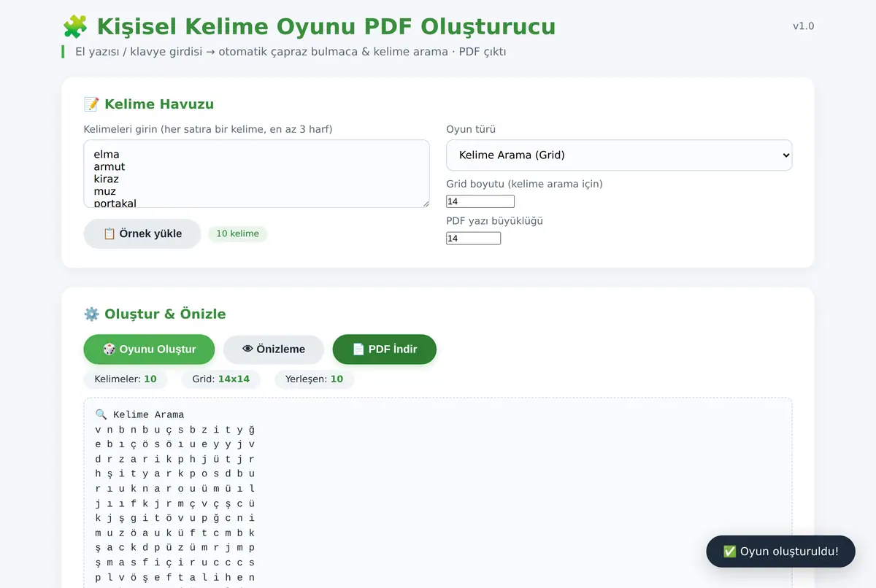
Task: Click the page title 'Kişisel Kelime Oyunu PDF Oluşturucu'
Action: tap(326, 27)
